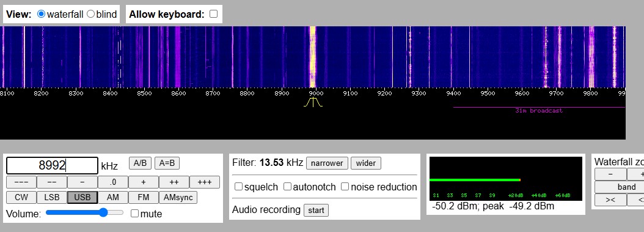Switch to FM mode
The height and width of the screenshot is (232, 644).
click(144, 198)
